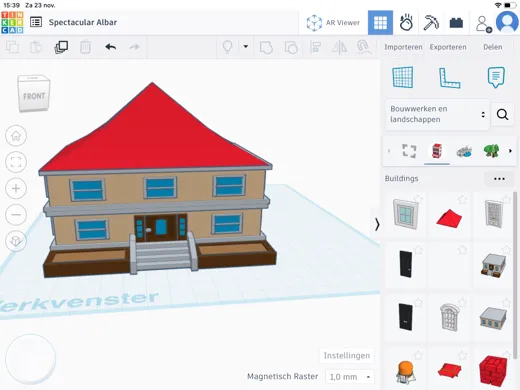
Task: Click the Paste icon in the toolbar
Action: click(36, 47)
